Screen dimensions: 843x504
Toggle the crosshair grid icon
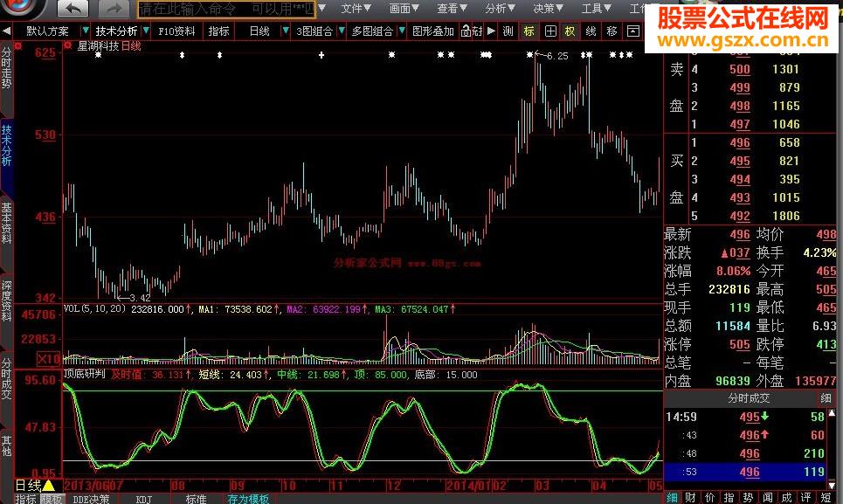pyautogui.click(x=550, y=31)
